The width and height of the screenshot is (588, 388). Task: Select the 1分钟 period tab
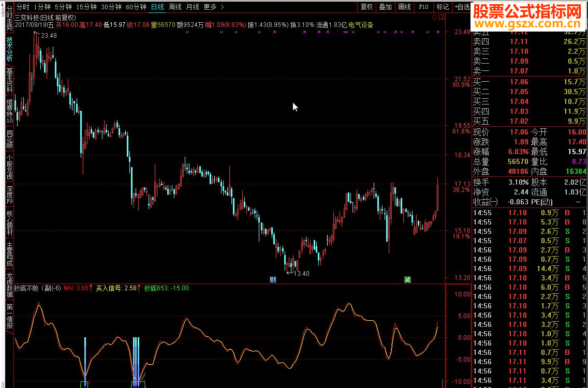click(x=42, y=7)
